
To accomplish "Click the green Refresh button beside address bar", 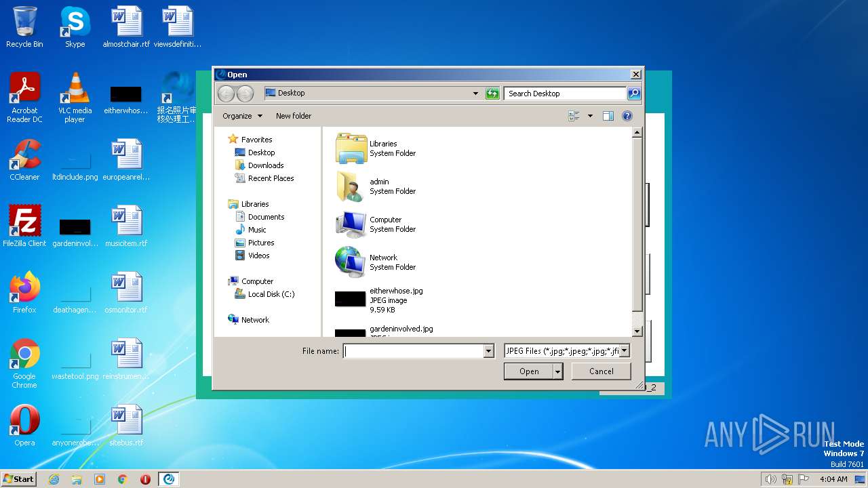I will 492,94.
